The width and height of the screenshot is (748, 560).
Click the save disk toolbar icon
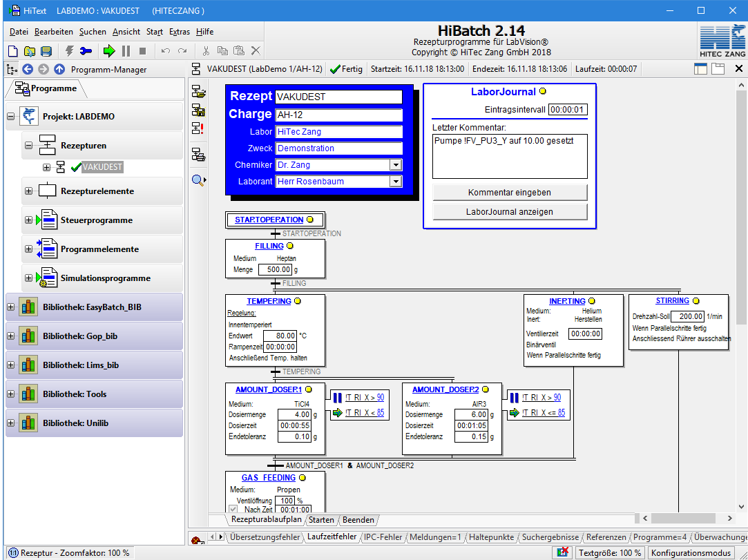coord(46,50)
